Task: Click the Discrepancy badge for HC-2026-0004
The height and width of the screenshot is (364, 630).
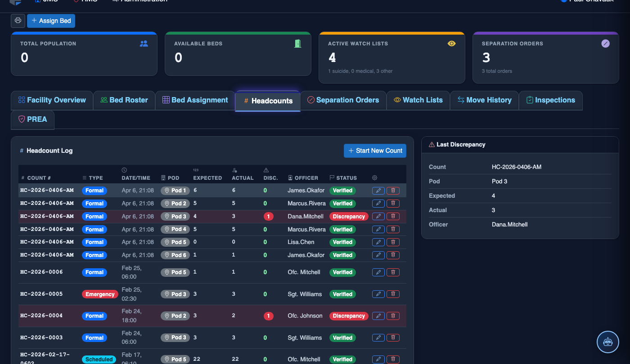Action: tap(349, 316)
